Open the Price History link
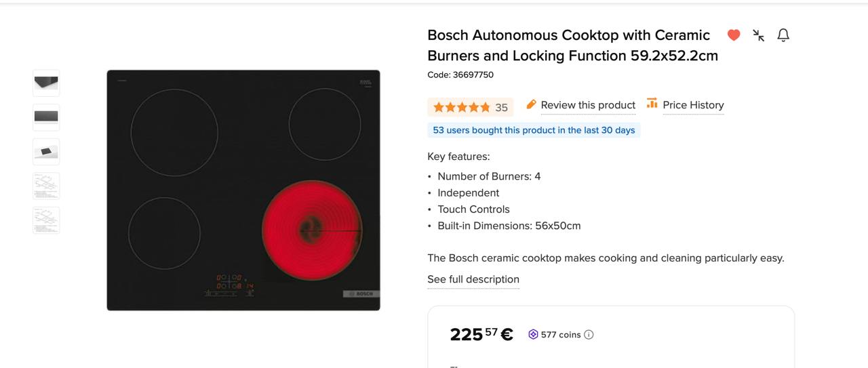The image size is (868, 368). (693, 105)
